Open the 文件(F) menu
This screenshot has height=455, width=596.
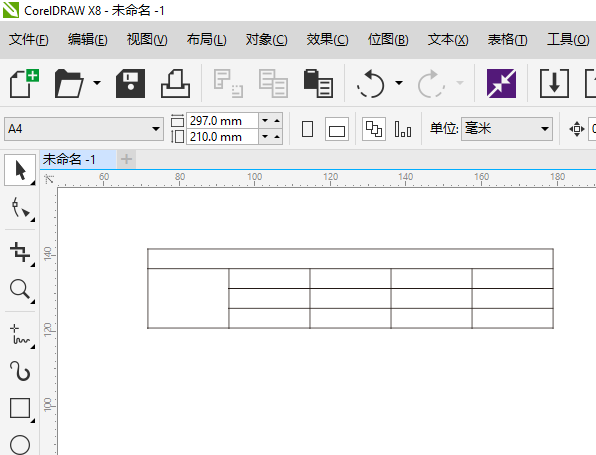click(29, 40)
